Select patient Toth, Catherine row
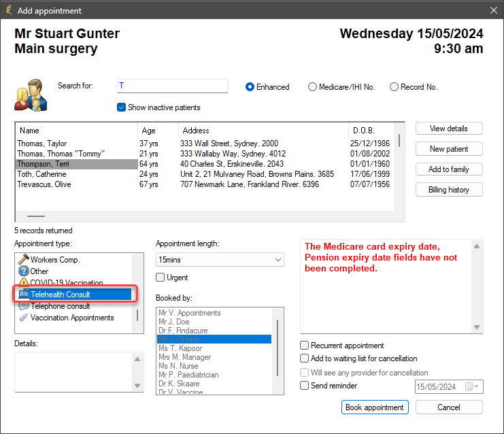Viewport: 504px width, 434px height. (203, 174)
